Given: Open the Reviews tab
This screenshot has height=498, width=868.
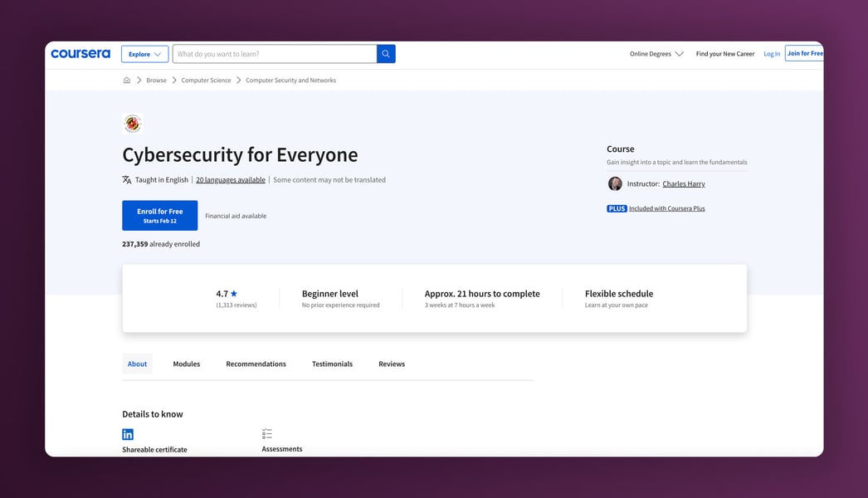Looking at the screenshot, I should click(391, 364).
